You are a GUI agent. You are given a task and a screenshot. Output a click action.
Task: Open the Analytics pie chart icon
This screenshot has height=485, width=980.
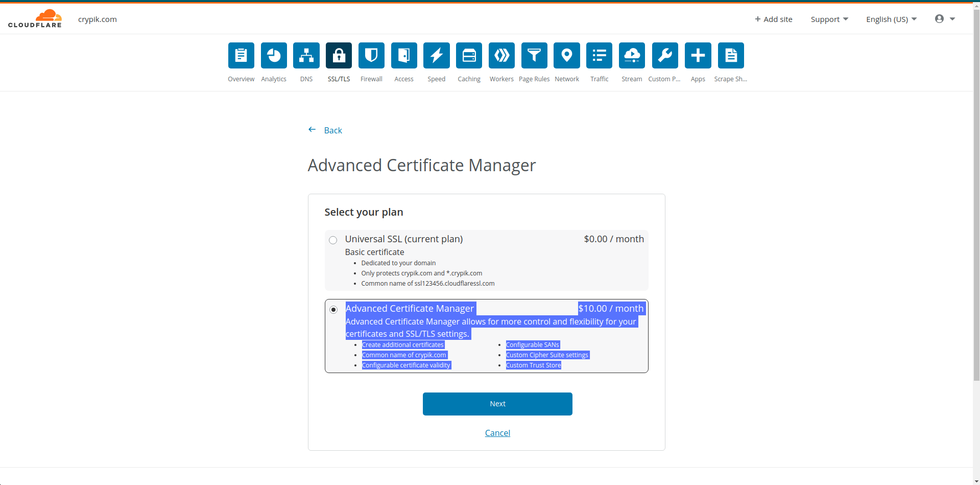(274, 55)
